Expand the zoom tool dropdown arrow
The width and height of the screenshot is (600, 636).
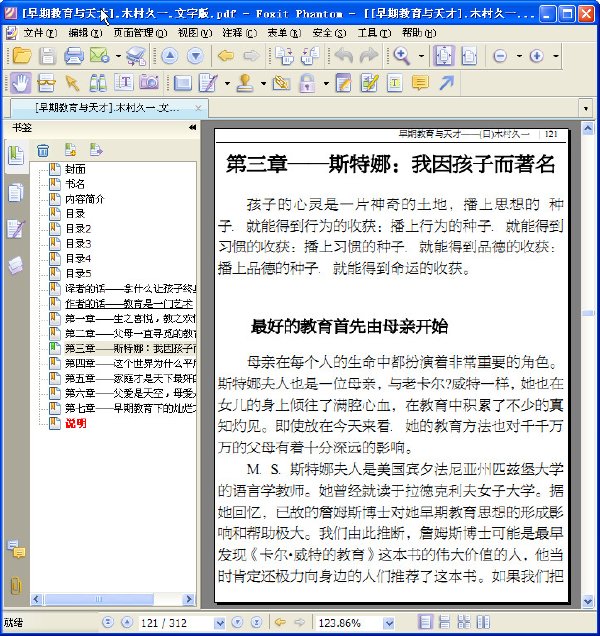point(422,56)
